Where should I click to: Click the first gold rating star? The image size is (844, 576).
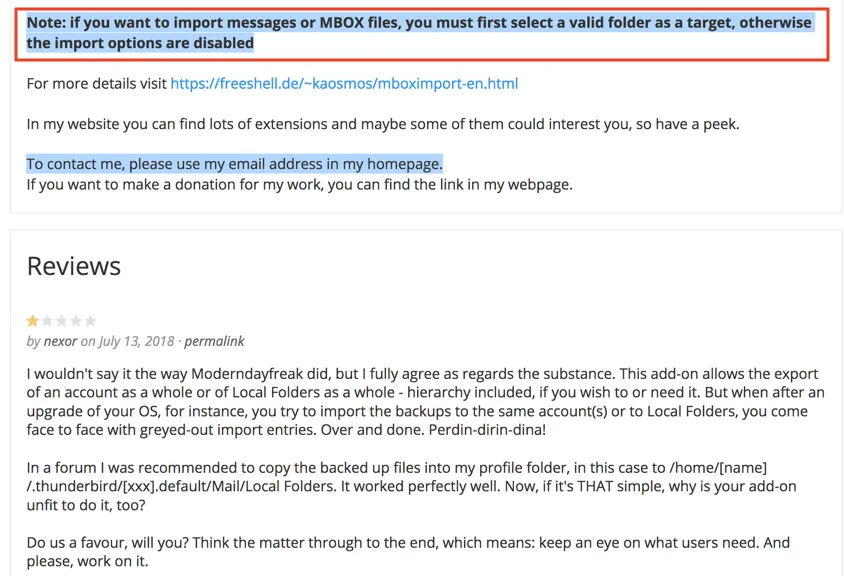tap(32, 321)
